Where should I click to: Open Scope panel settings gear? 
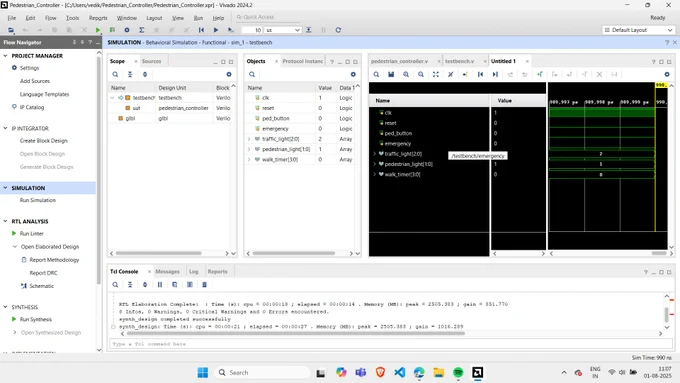click(x=229, y=74)
